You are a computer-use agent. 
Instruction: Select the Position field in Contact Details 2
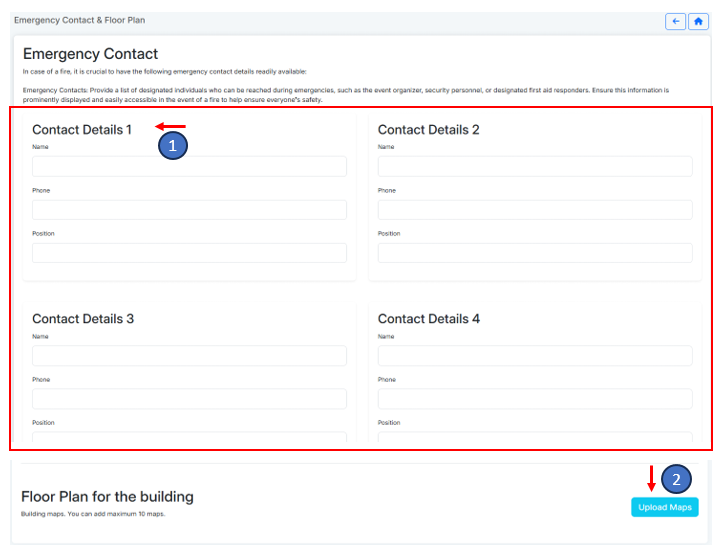coord(535,253)
